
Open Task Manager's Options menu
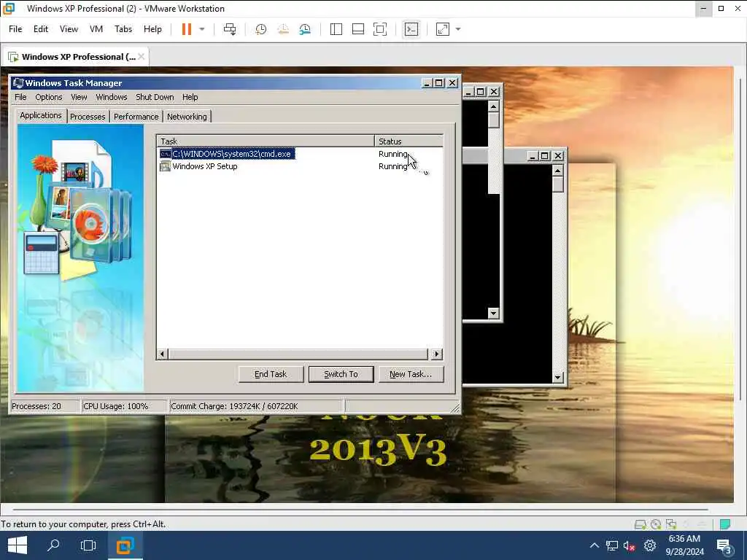[x=49, y=97]
